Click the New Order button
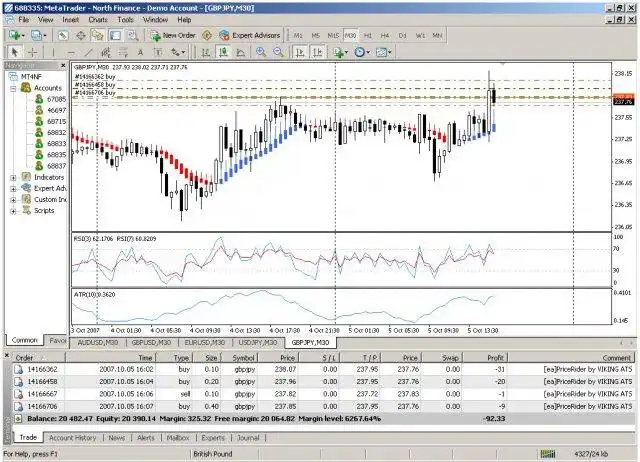This screenshot has height=462, width=640. click(173, 36)
